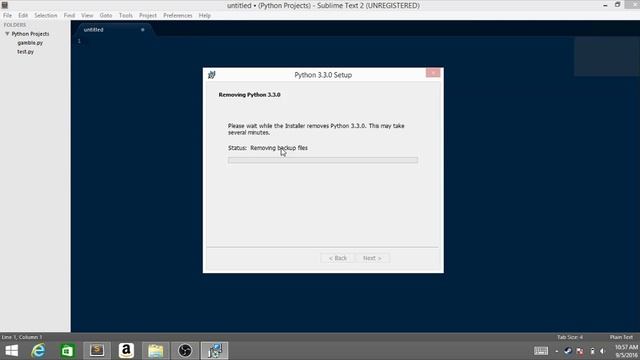
Task: Click the 'Line 1, Column 1' status text
Action: 22,337
